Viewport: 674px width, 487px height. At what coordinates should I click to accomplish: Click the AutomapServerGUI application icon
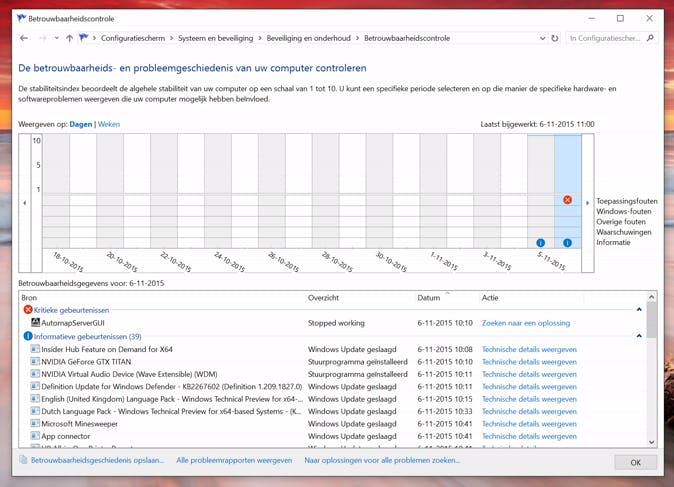[35, 322]
